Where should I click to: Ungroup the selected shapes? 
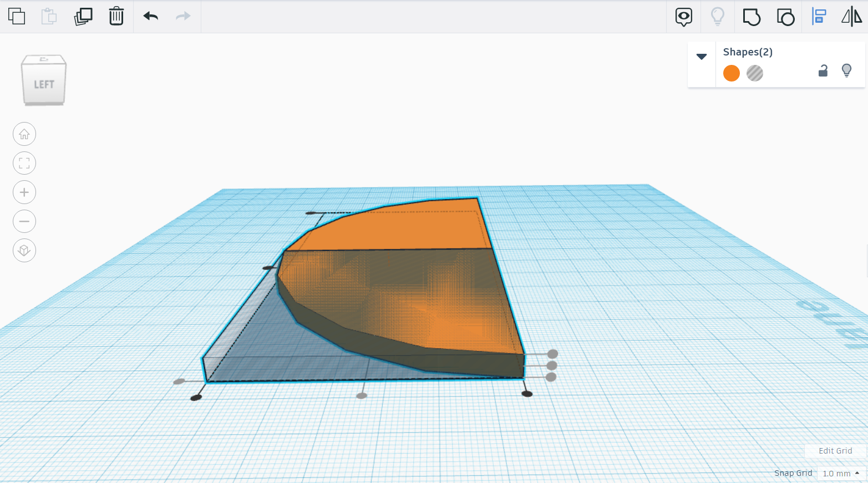coord(785,17)
